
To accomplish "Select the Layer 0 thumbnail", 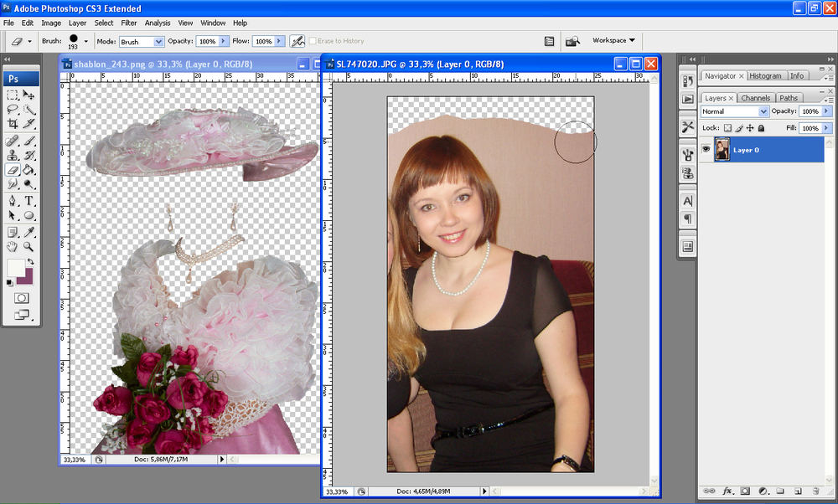I will (x=722, y=149).
